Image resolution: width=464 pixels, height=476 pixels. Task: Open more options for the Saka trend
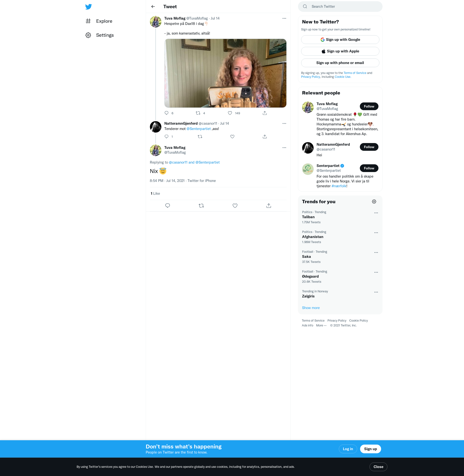click(x=376, y=252)
